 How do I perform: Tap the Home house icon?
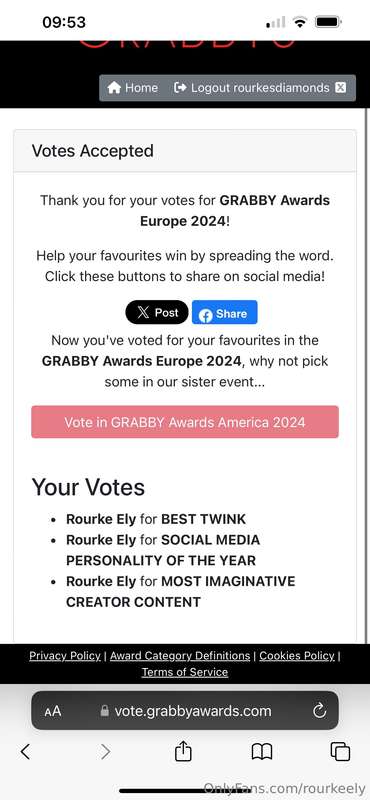114,88
